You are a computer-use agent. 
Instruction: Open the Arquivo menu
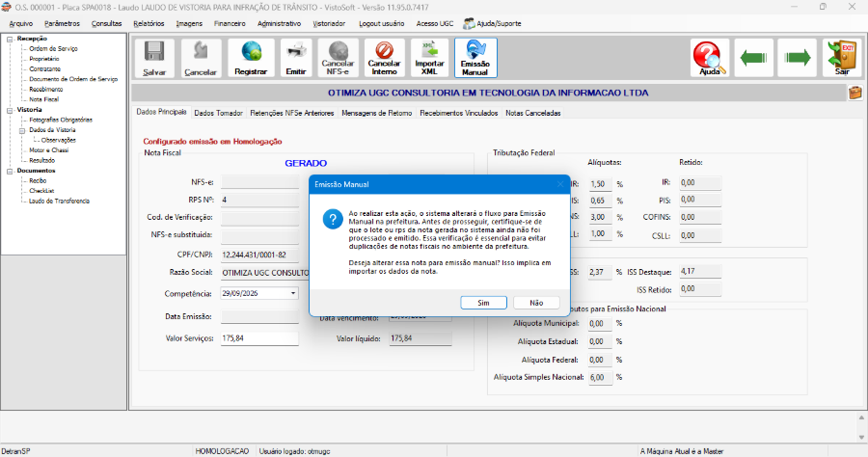click(21, 23)
